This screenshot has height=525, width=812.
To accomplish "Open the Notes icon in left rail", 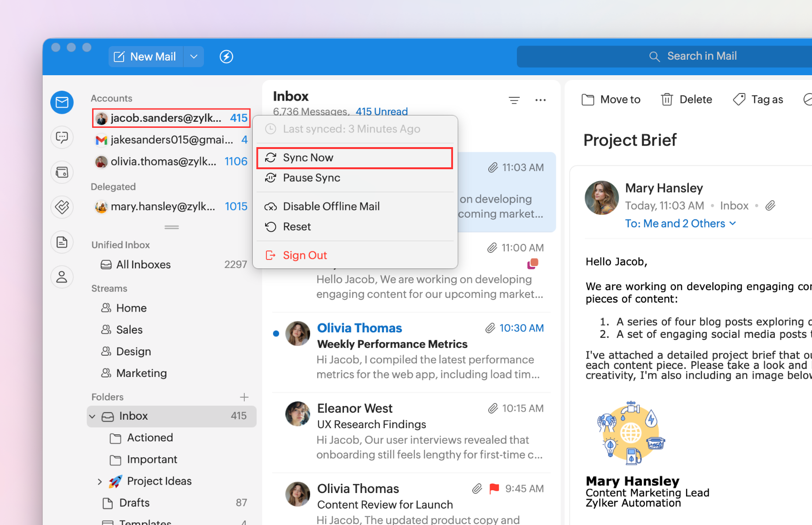I will coord(62,242).
